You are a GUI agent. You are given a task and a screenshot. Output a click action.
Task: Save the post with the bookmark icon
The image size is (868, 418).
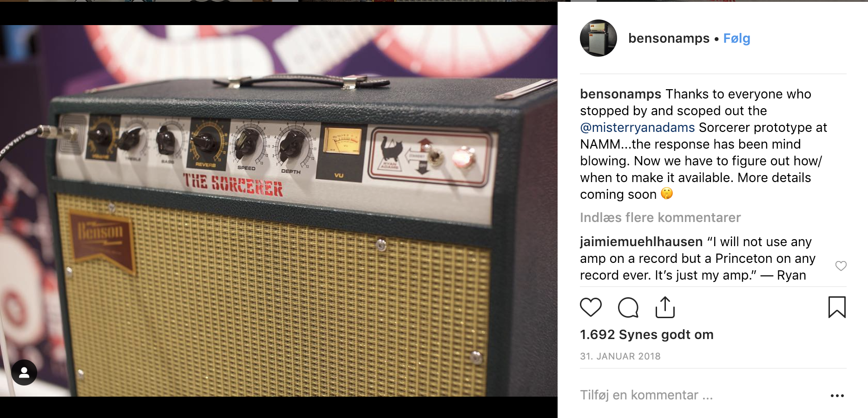[x=837, y=307]
